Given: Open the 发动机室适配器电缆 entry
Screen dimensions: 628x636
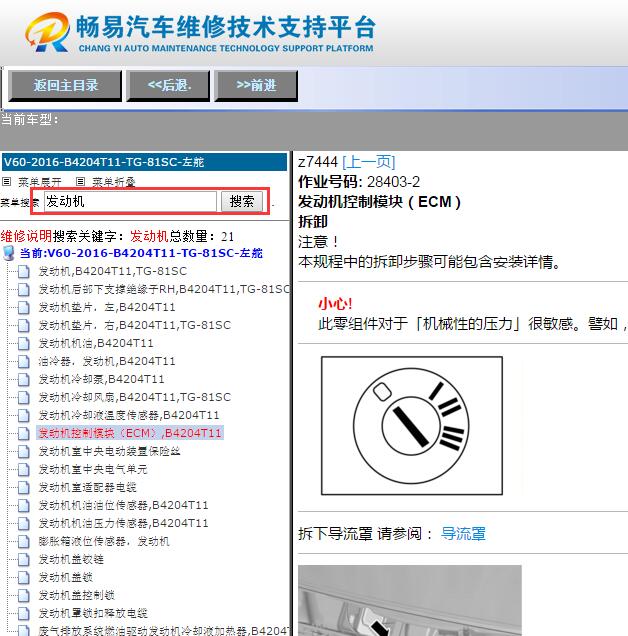Looking at the screenshot, I should coord(87,487).
